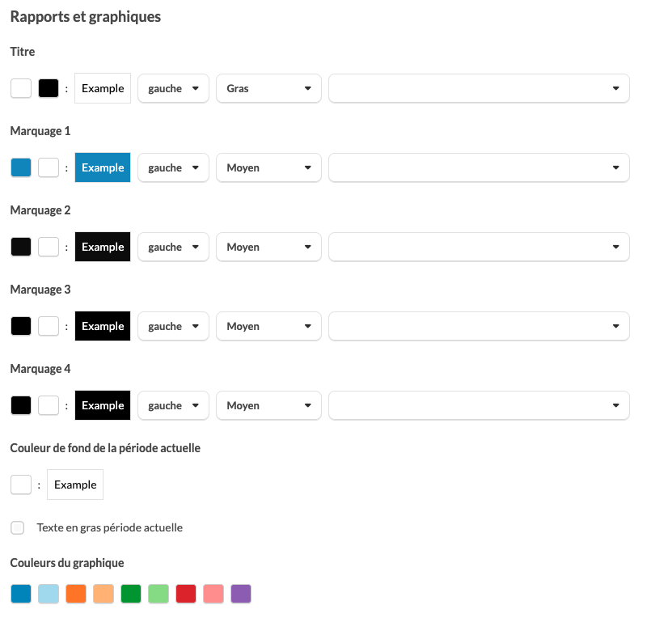This screenshot has height=618, width=672.
Task: Open the empty font dropdown for Titre
Action: (x=479, y=88)
